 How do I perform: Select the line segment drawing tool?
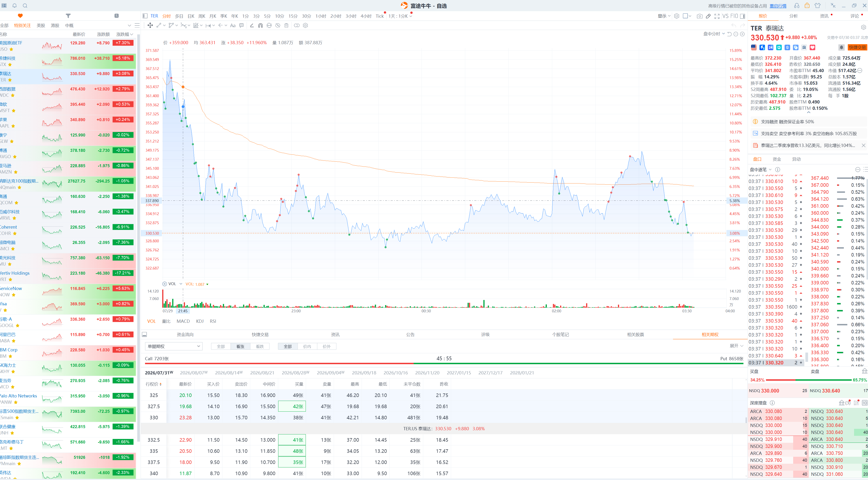[x=159, y=25]
